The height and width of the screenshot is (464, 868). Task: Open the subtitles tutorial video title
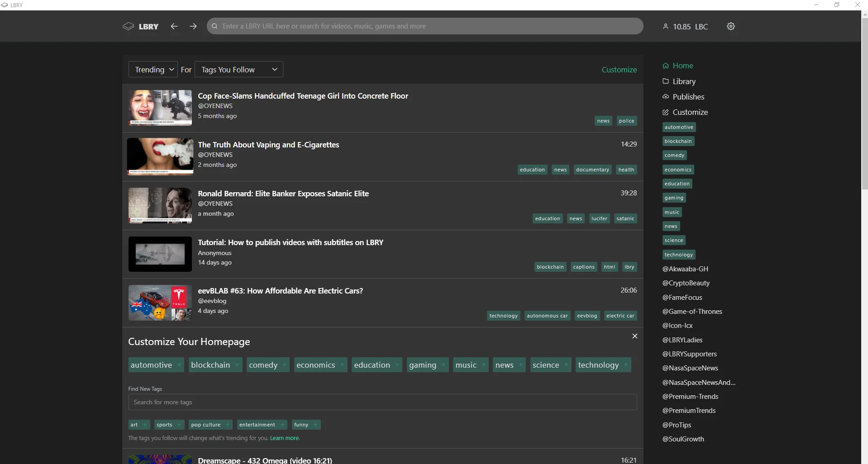click(x=291, y=242)
